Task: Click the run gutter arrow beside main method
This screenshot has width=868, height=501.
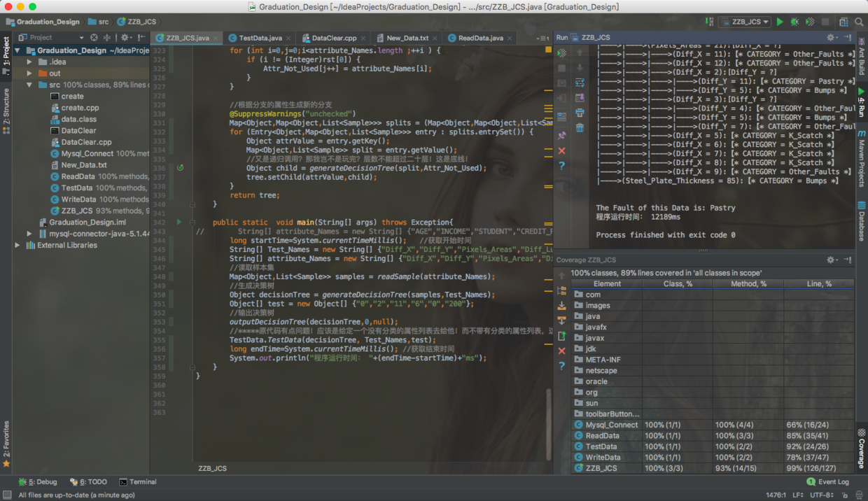Action: [x=179, y=222]
